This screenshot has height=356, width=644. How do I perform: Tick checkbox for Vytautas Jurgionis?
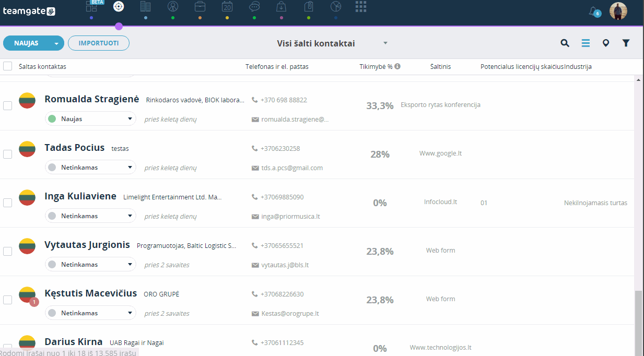(8, 251)
